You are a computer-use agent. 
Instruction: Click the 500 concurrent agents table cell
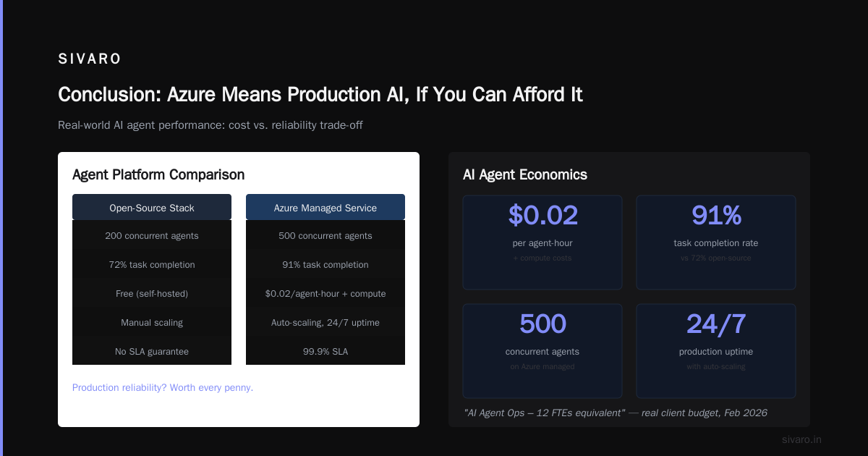coord(325,236)
